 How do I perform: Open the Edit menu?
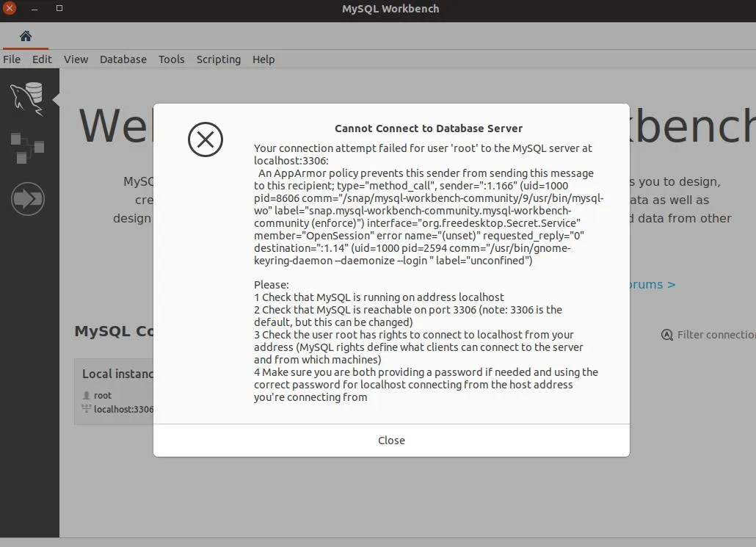click(42, 59)
